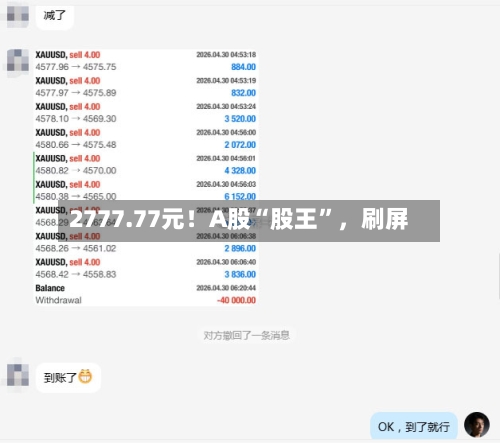The image size is (500, 443).
Task: Click price range 4578.10 → 4569.30
Action: (x=76, y=119)
